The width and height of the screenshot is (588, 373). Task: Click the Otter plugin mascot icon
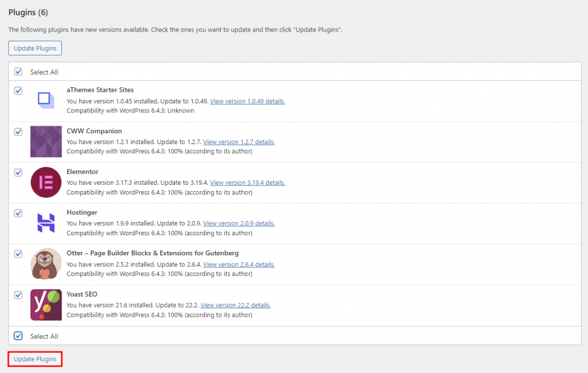(45, 263)
